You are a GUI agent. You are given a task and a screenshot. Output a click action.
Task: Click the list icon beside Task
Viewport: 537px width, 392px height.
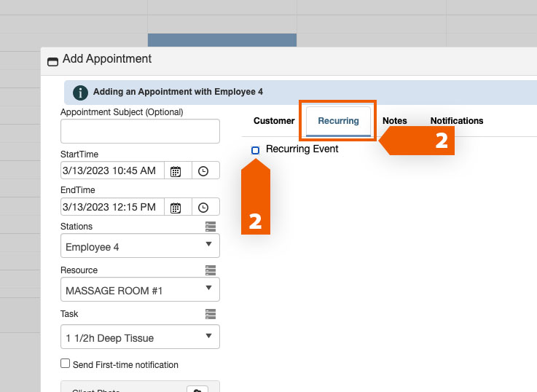point(211,314)
